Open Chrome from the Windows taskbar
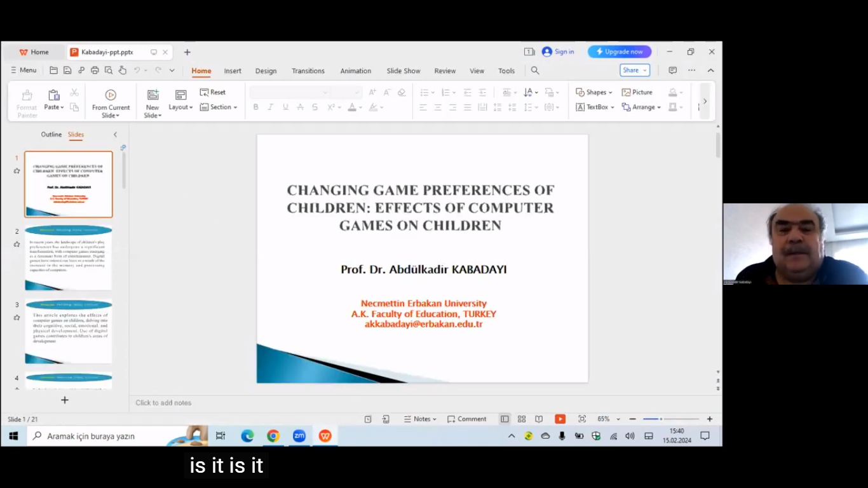Image resolution: width=868 pixels, height=488 pixels. [273, 436]
